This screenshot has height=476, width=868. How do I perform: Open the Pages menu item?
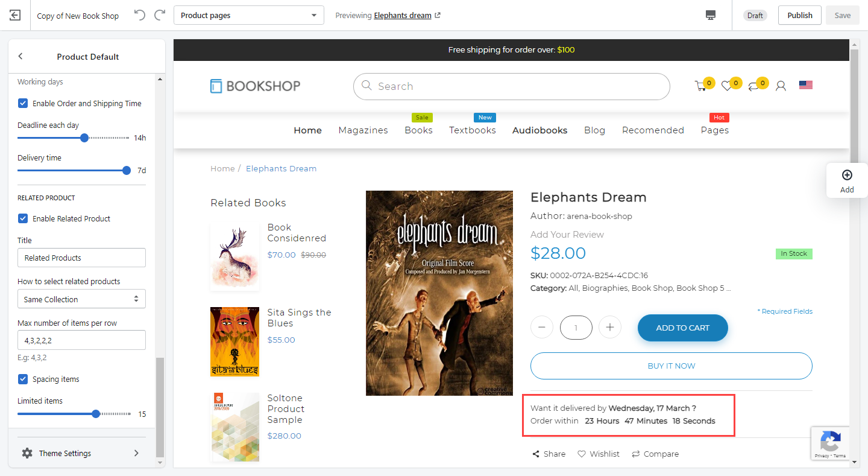click(715, 130)
